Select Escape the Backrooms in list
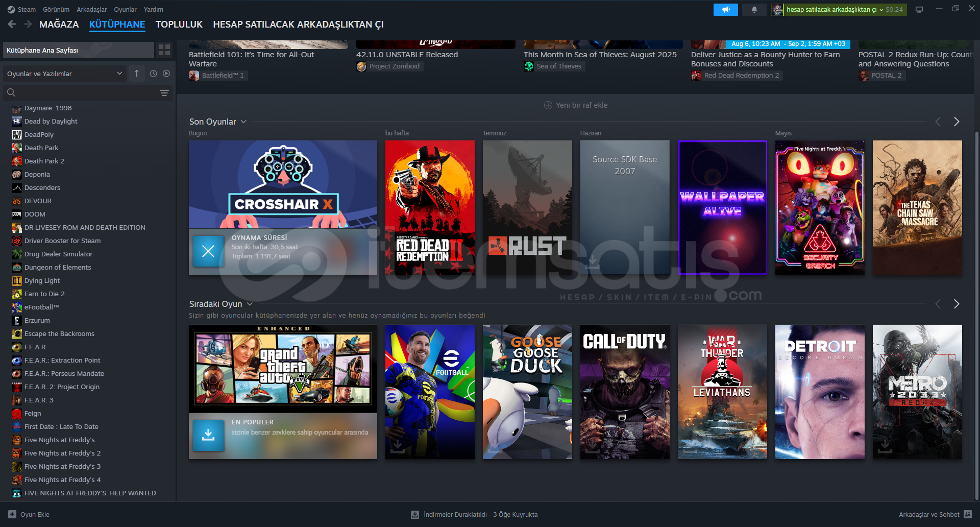Screen dimensions: 980x527 59,334
